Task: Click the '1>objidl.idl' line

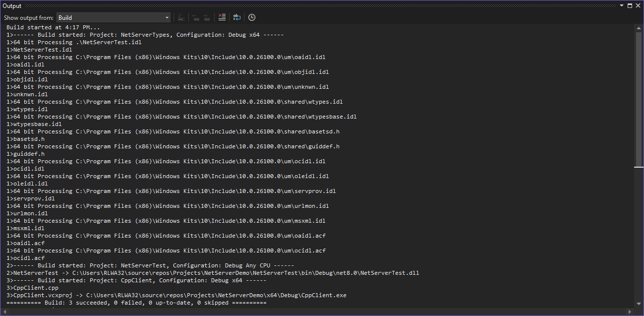Action: [27, 79]
